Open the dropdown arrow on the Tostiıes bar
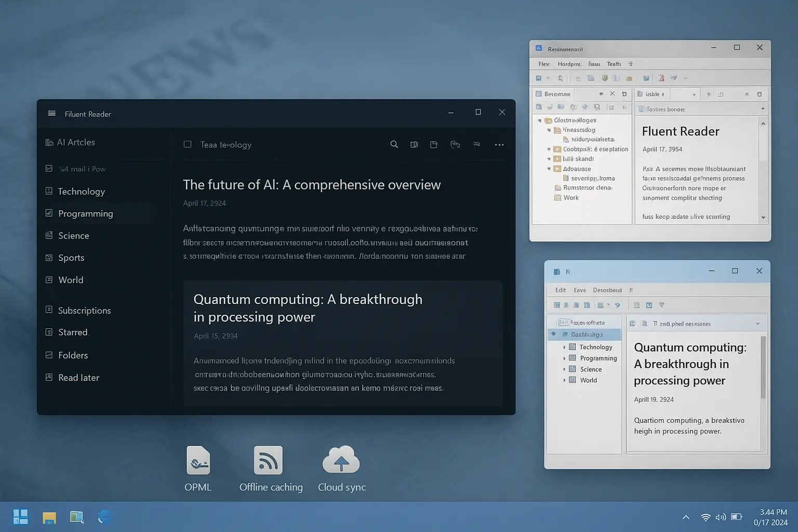The height and width of the screenshot is (532, 798). point(763,109)
